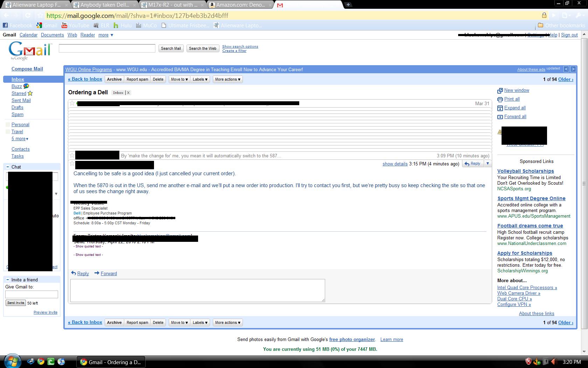Switch to Amazon.com tab
Viewport: 588px width, 368px height.
pyautogui.click(x=241, y=5)
